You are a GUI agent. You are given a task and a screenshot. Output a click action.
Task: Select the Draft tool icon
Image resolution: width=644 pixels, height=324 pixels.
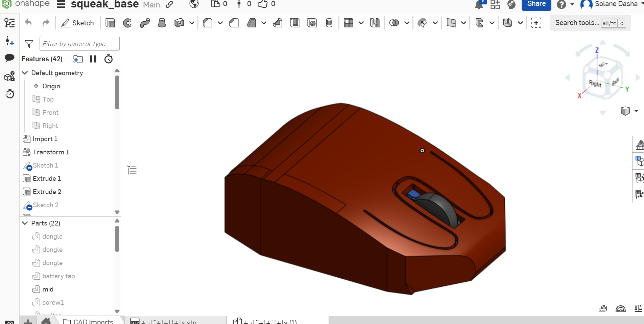[251, 23]
